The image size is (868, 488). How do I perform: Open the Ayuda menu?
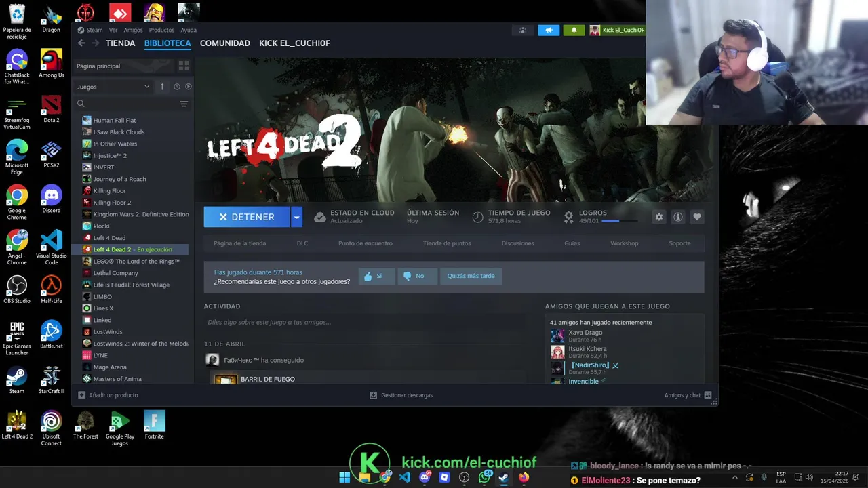click(189, 30)
